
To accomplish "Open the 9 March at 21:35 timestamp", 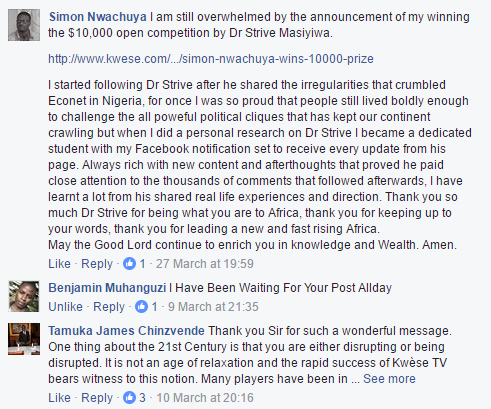I will click(213, 307).
